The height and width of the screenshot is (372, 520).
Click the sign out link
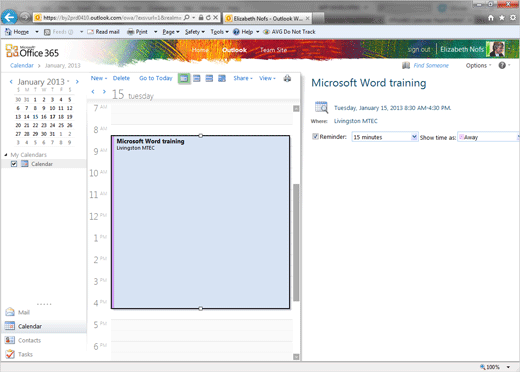point(419,49)
